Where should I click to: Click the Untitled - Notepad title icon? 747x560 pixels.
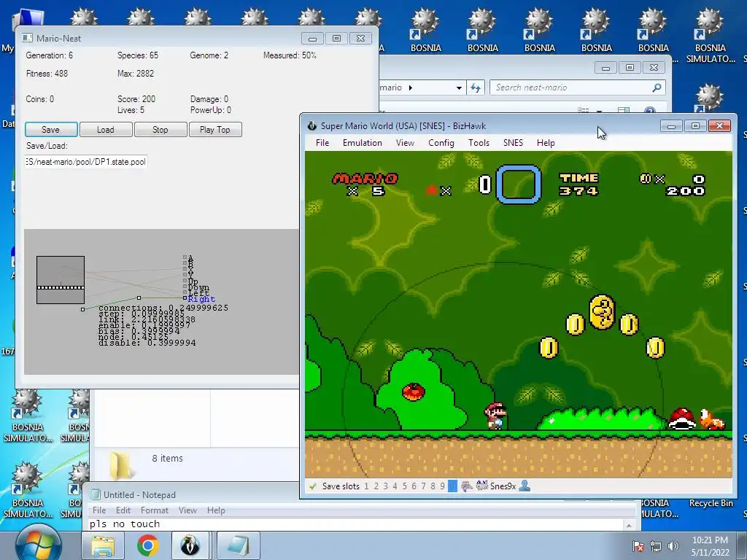pyautogui.click(x=96, y=495)
